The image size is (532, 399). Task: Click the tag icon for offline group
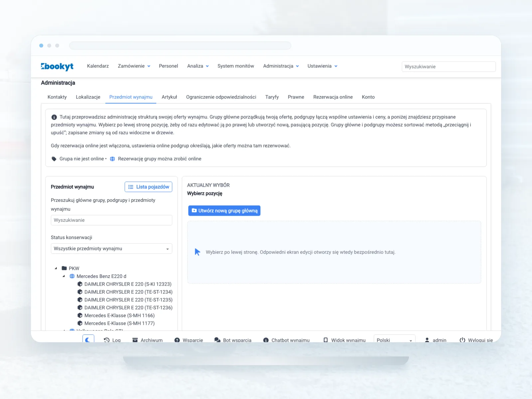click(x=54, y=159)
